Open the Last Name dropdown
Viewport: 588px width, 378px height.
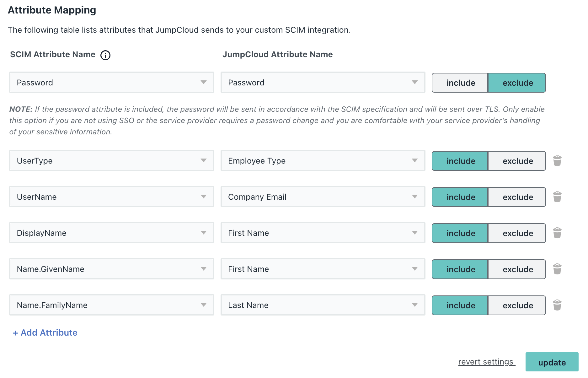(x=323, y=305)
